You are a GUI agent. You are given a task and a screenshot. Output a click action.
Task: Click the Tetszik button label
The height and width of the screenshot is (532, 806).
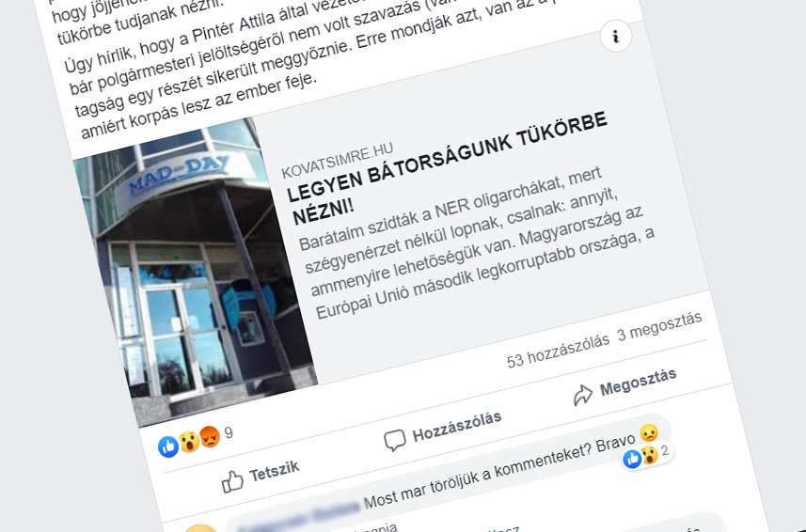pos(275,471)
